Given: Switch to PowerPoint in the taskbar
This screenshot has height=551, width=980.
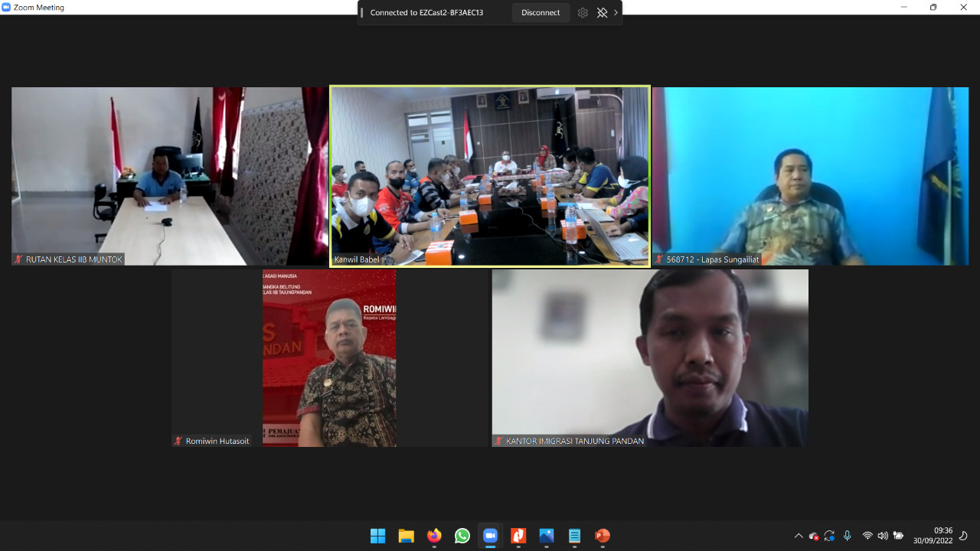Looking at the screenshot, I should point(603,536).
